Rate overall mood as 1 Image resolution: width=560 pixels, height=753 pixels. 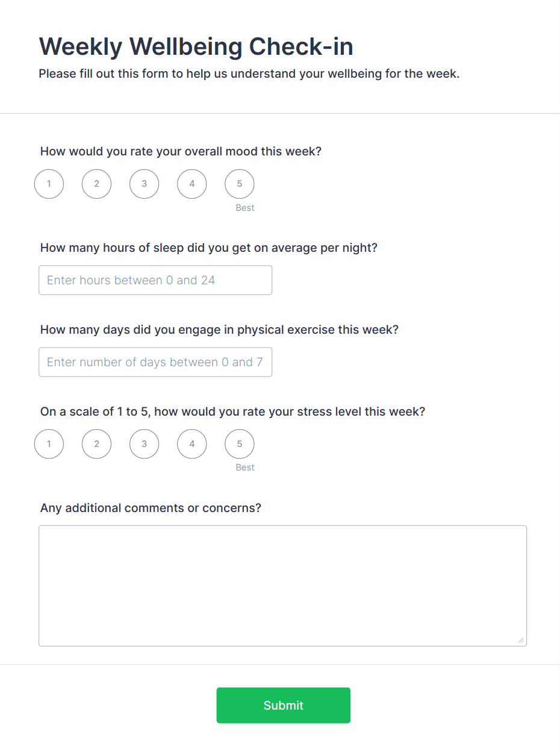tap(49, 184)
